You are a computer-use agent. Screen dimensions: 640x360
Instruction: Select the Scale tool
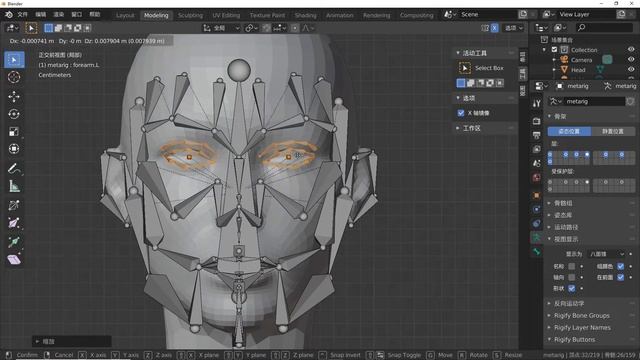14,131
